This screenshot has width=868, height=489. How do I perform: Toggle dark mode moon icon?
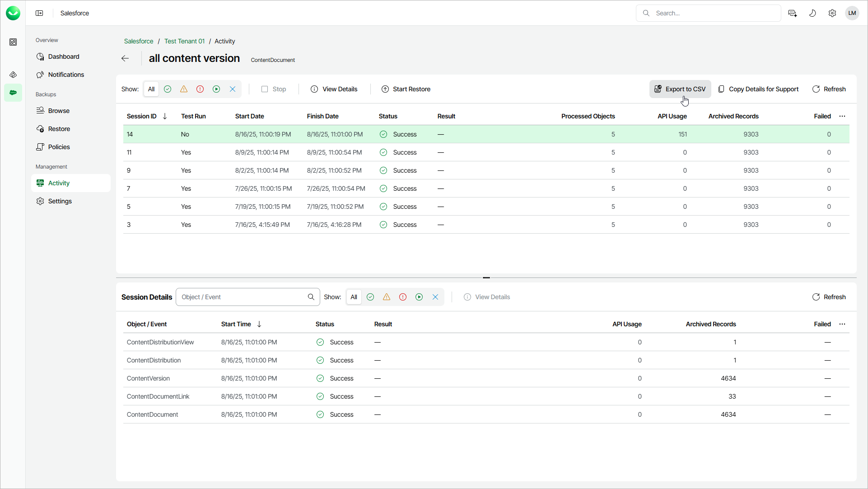tap(812, 13)
